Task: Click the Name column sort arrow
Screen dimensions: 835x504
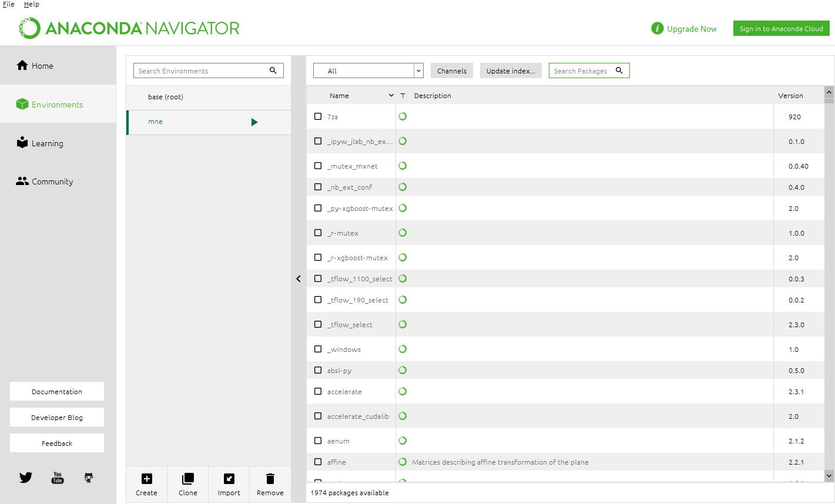Action: (391, 95)
